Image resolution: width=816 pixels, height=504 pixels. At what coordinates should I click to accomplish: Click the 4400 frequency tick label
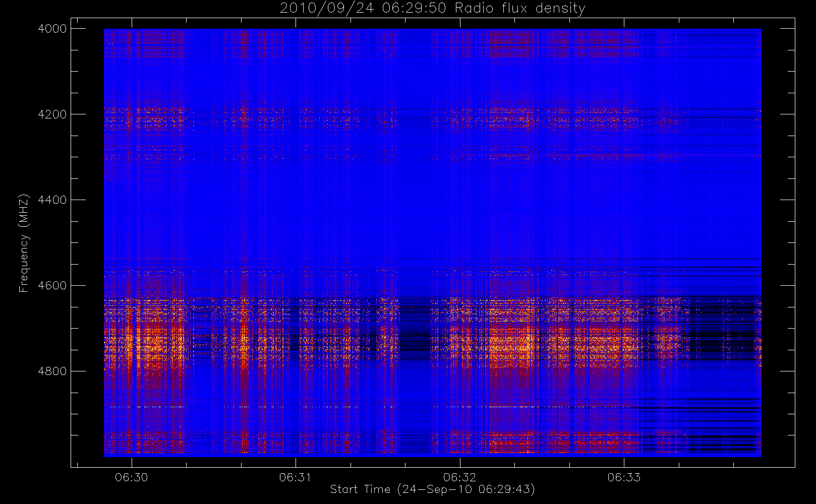[52, 200]
